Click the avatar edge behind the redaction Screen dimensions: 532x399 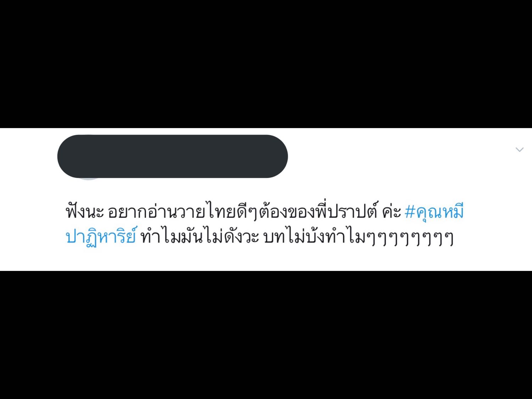tap(88, 179)
